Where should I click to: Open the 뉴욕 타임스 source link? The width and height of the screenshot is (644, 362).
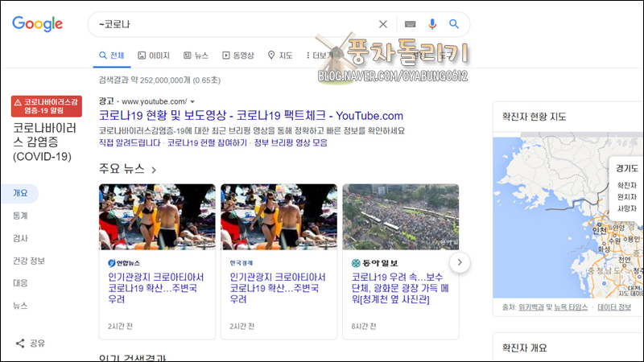point(571,307)
